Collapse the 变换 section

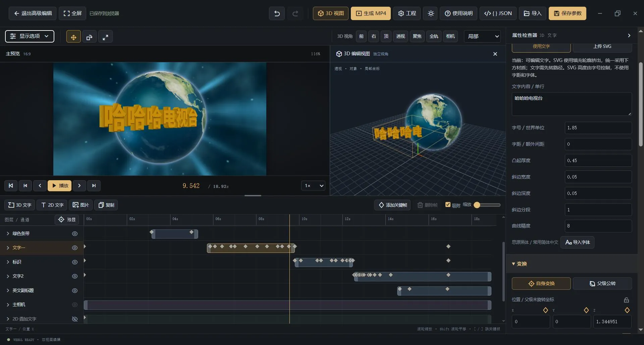coord(519,264)
